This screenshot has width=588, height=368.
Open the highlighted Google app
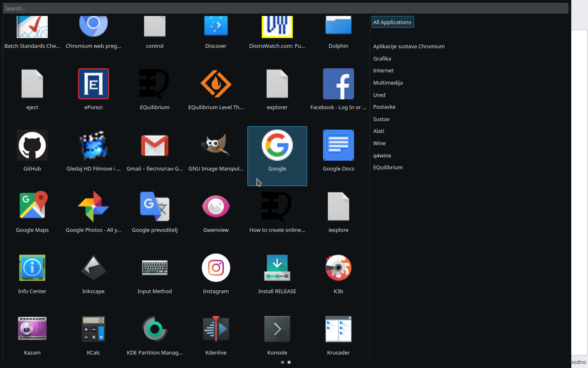click(277, 156)
